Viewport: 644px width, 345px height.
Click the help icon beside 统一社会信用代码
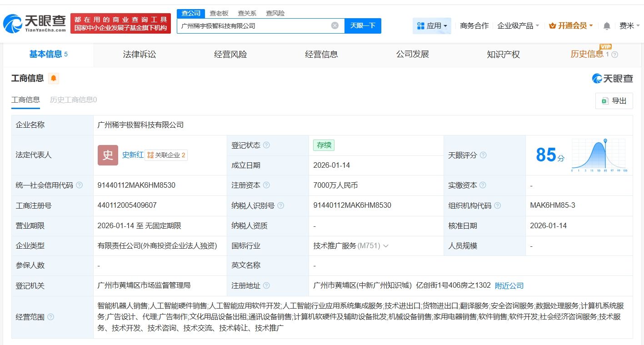79,185
